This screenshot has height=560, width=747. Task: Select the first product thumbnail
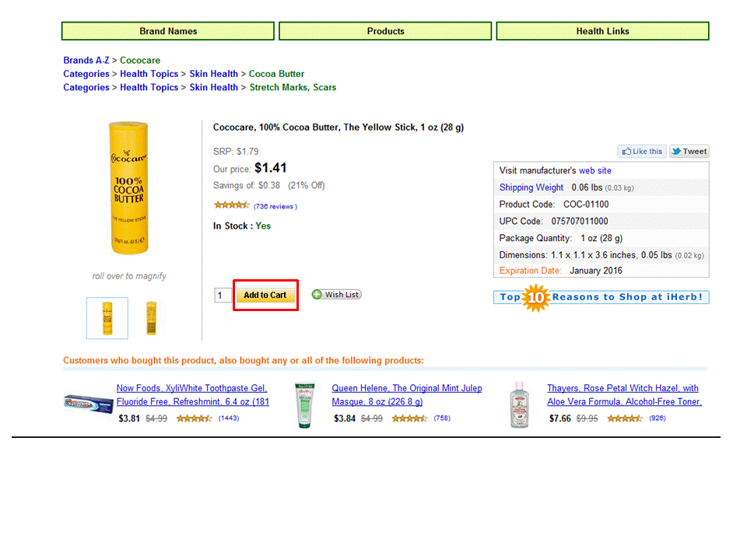tap(107, 318)
